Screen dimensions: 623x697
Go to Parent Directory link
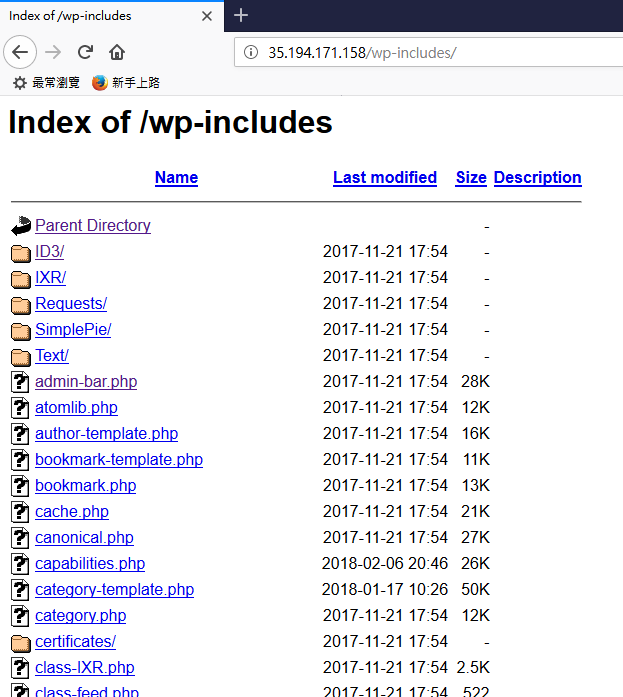93,225
